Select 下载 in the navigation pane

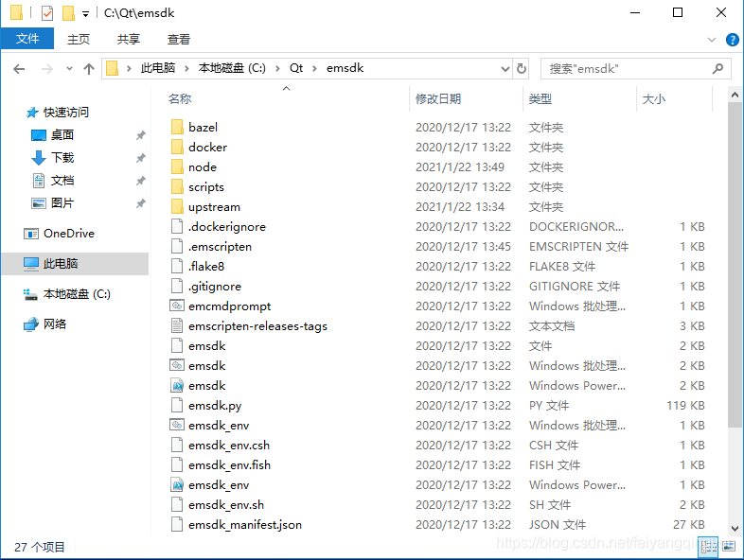point(62,158)
